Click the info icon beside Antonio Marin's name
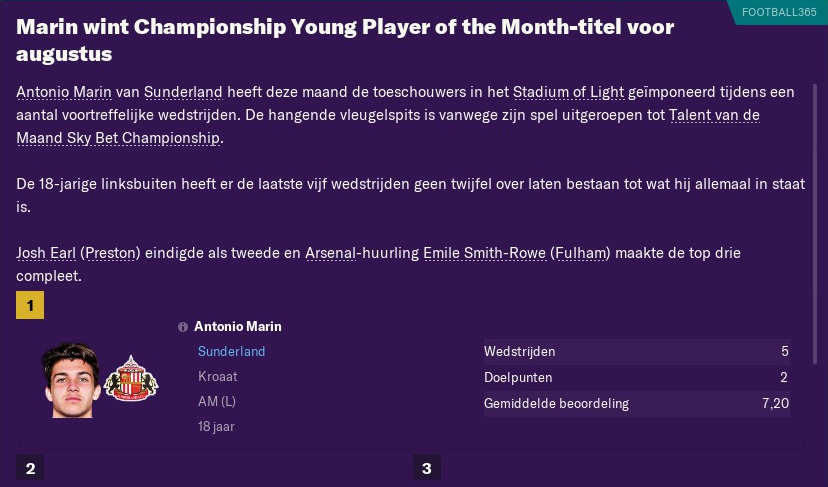Screen dimensions: 828x487 coord(183,327)
